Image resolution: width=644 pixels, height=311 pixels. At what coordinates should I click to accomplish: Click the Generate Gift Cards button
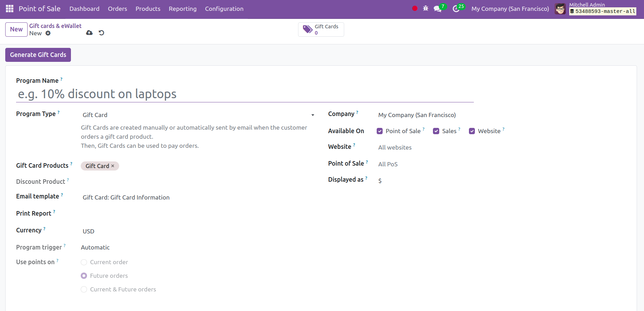[x=38, y=55]
